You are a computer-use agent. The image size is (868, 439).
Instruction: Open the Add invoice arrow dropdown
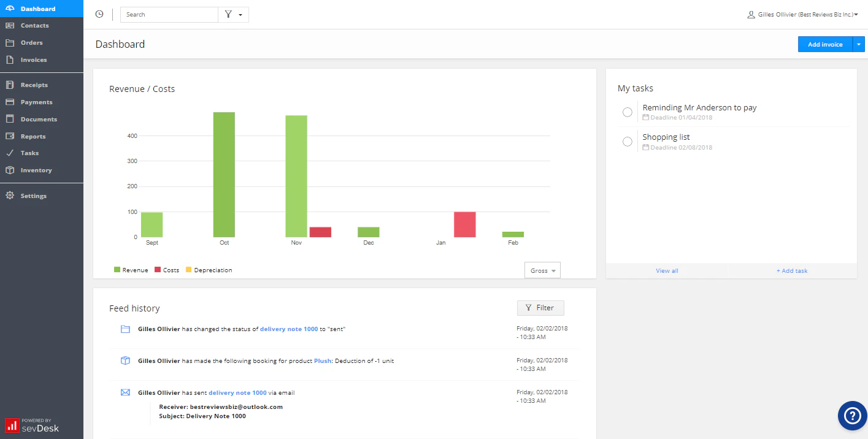(x=859, y=44)
